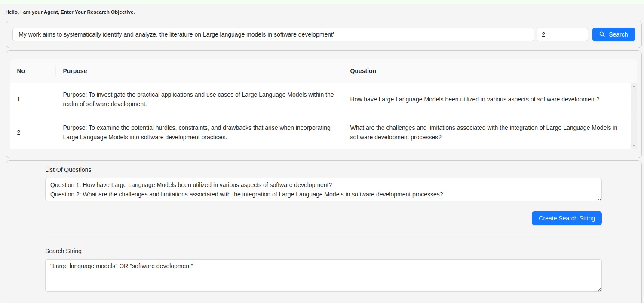This screenshot has width=644, height=303.
Task: Select row 2 purpose about potential hurdles
Action: coord(196,132)
